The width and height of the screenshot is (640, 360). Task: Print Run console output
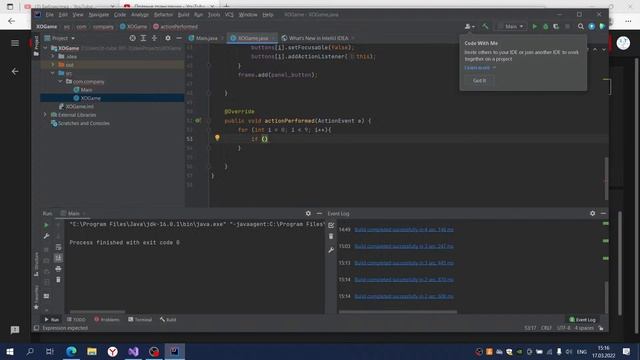point(58,269)
